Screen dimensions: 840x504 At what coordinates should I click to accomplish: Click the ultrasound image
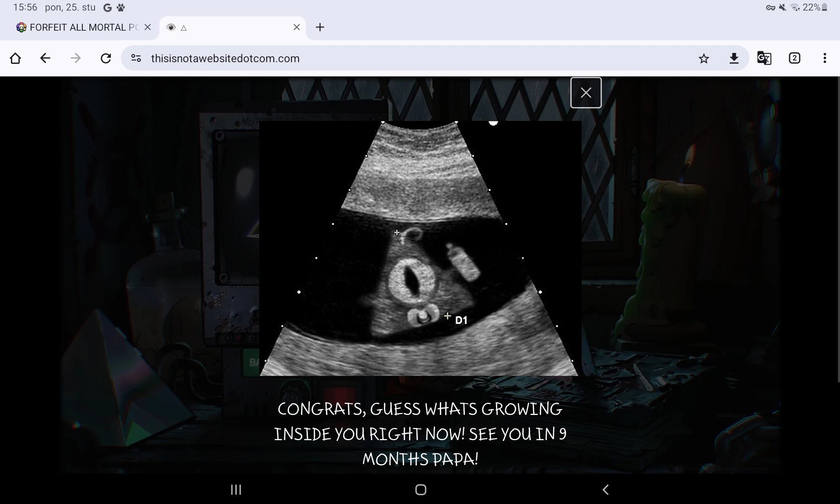coord(420,249)
